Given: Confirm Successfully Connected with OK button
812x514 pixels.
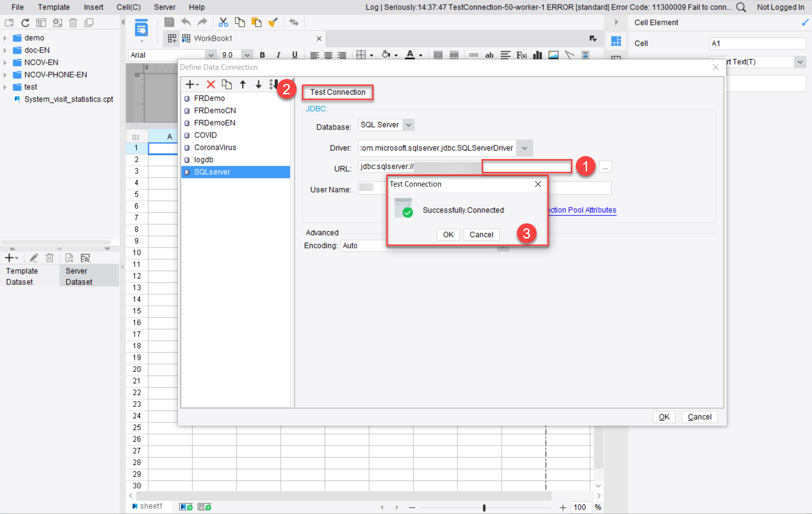Looking at the screenshot, I should [448, 235].
